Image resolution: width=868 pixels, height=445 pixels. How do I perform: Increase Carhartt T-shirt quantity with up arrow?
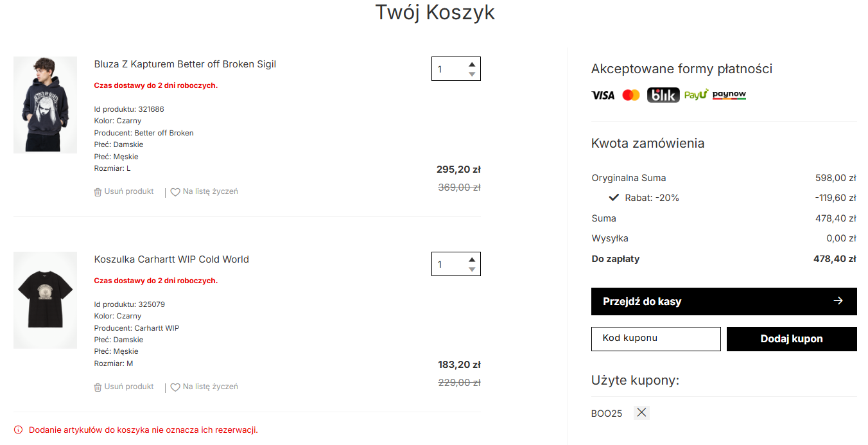472,259
